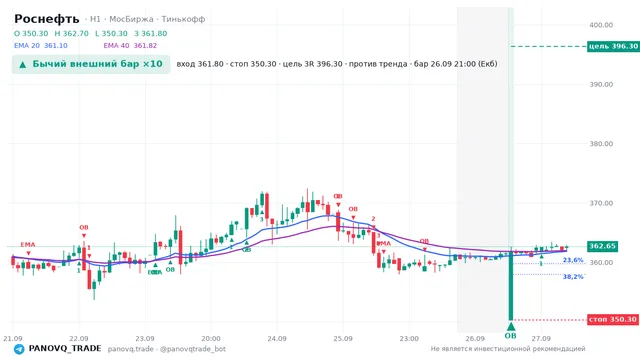Click the 23:00 time axis label
The height and width of the screenshot is (360, 640).
click(409, 339)
